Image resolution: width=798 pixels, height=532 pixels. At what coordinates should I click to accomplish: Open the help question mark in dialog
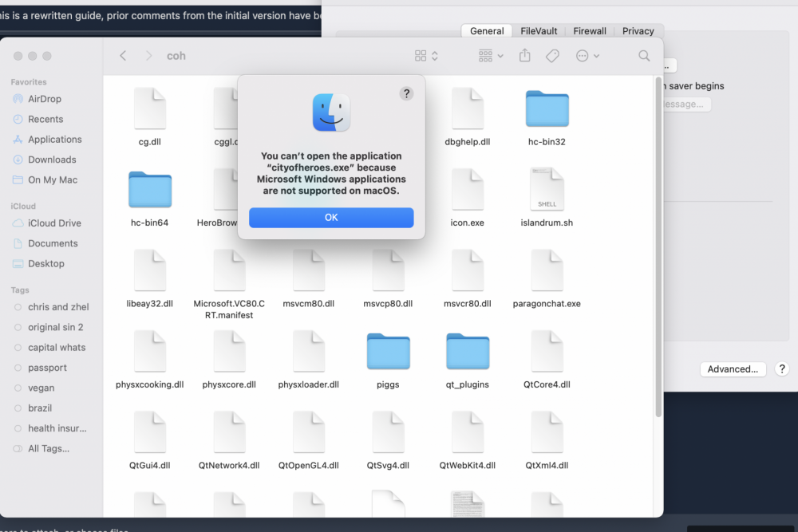(x=406, y=93)
